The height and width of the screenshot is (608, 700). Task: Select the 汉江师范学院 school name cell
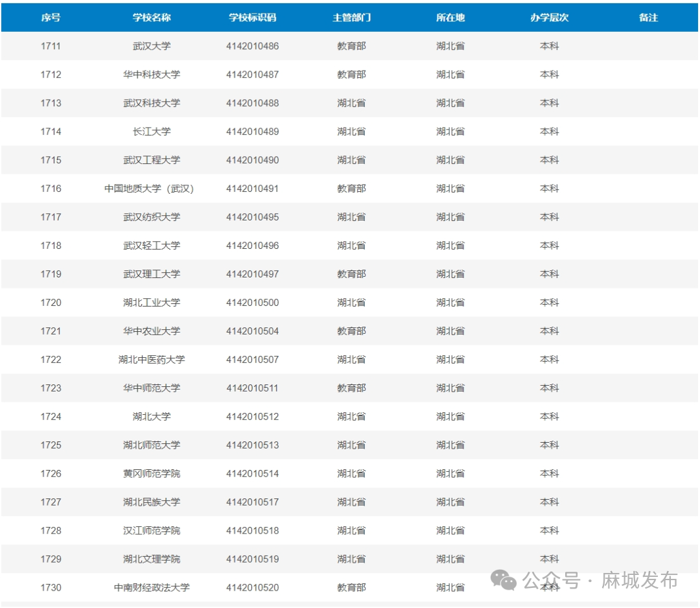point(152,531)
